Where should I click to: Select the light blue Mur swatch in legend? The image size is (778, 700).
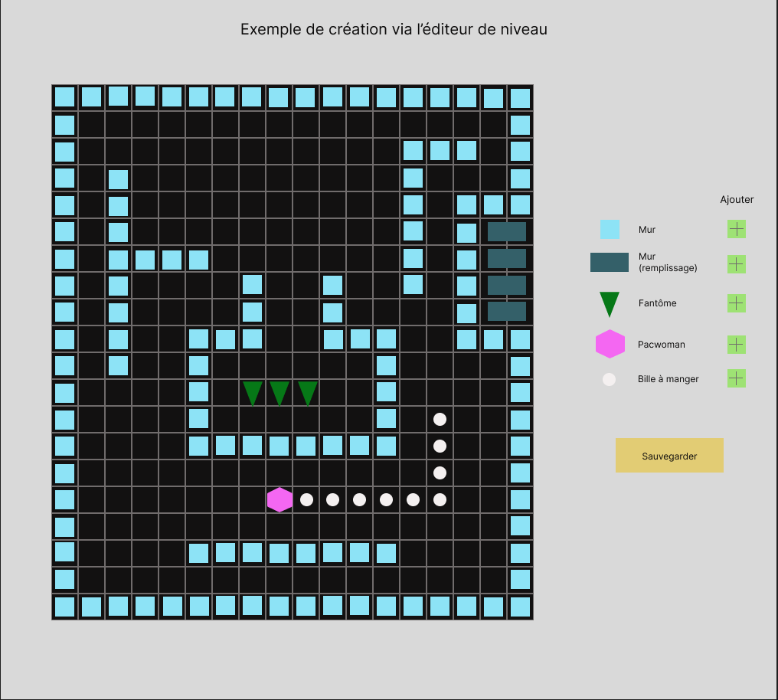point(610,230)
